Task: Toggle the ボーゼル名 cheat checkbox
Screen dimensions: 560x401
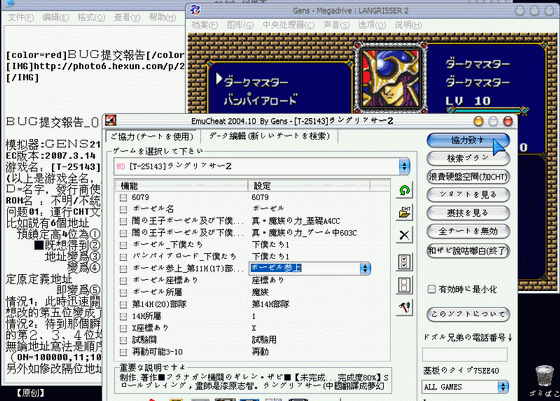Action: [x=123, y=209]
